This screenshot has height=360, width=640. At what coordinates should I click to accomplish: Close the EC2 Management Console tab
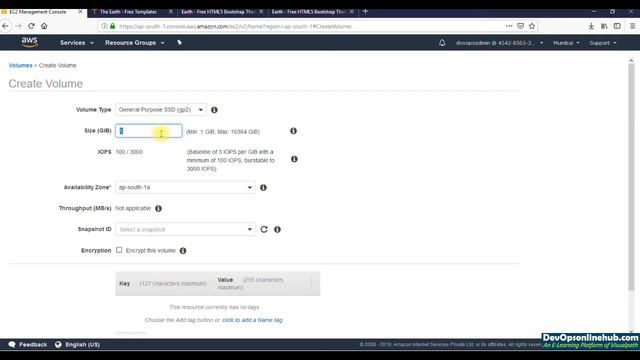click(x=80, y=12)
